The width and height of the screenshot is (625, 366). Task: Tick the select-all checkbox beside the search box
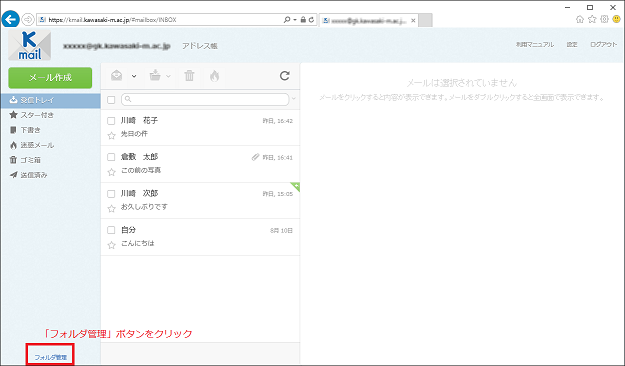(x=111, y=100)
